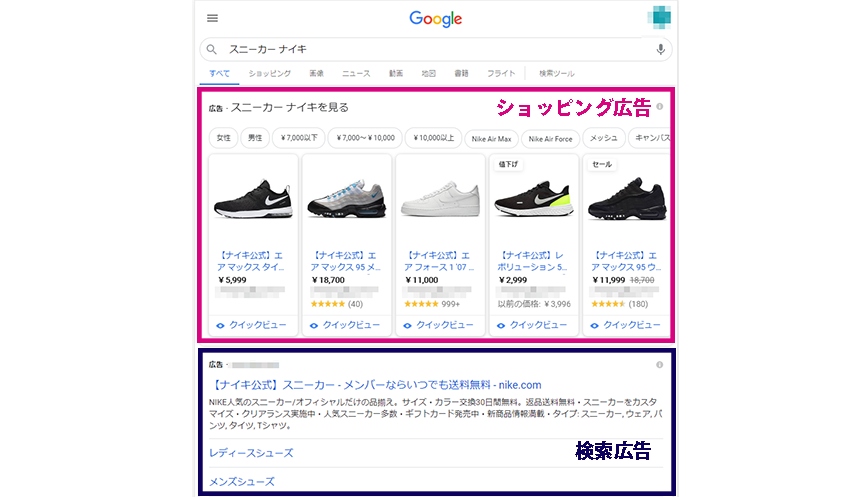Screen dimensions: 850x500
Task: Click the black Air Max ¥5,999 shoe image
Action: pos(253,199)
